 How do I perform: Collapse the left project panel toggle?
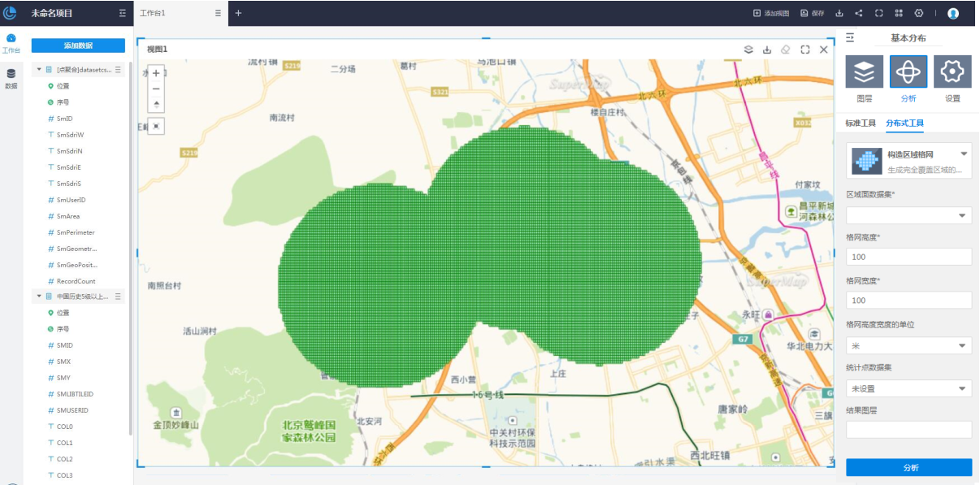(x=122, y=14)
